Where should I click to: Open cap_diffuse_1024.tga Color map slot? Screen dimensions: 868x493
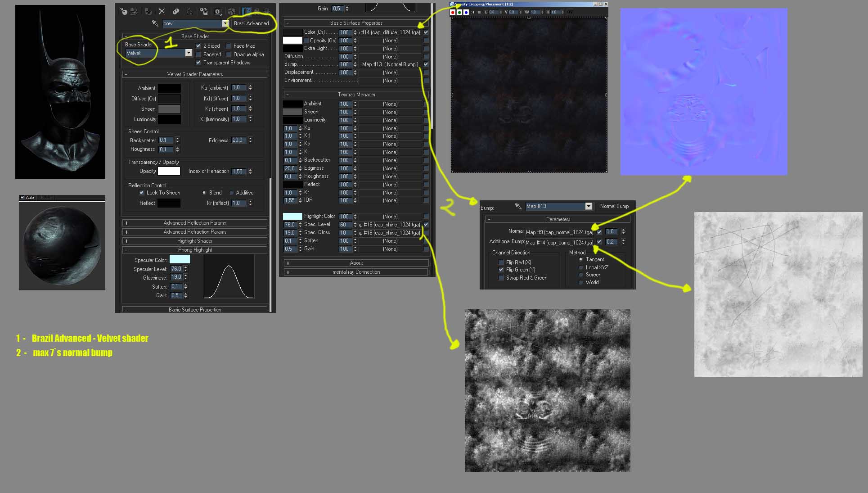pyautogui.click(x=390, y=32)
